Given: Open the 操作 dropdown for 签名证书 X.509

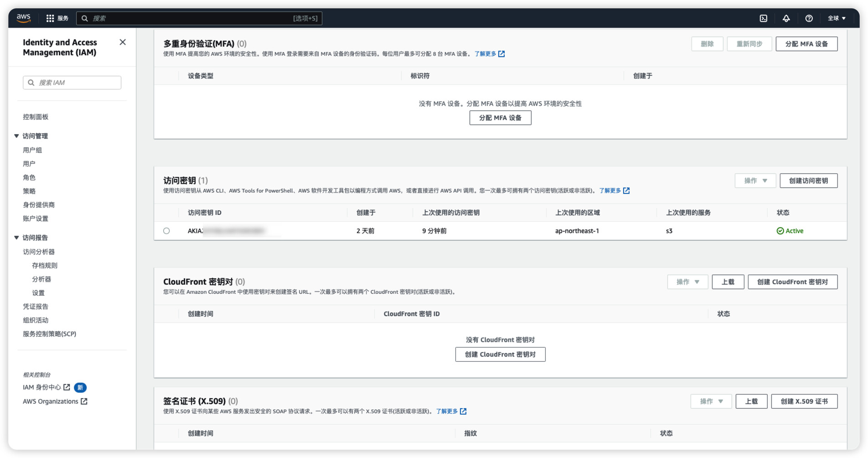Looking at the screenshot, I should pyautogui.click(x=711, y=401).
